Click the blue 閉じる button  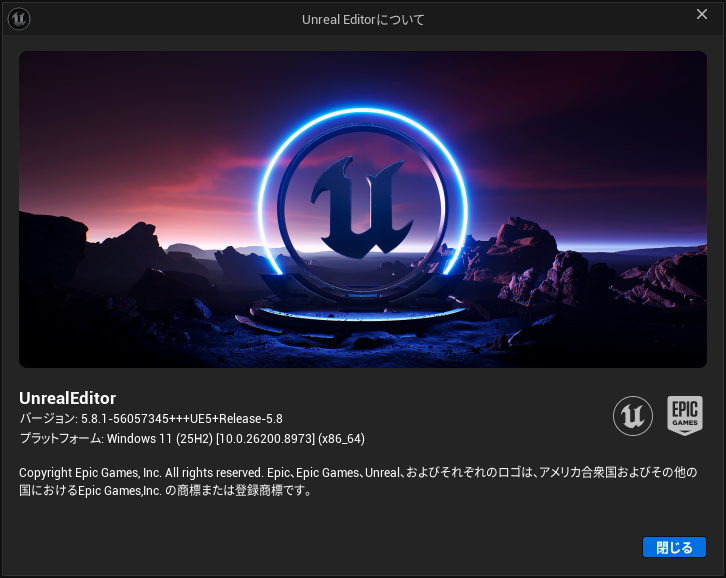674,547
